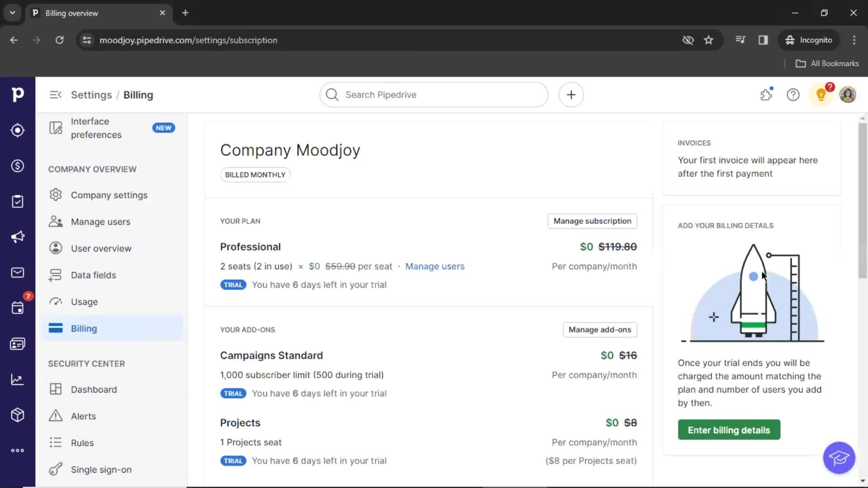Open the Usage page
This screenshot has height=488, width=868.
112,302
